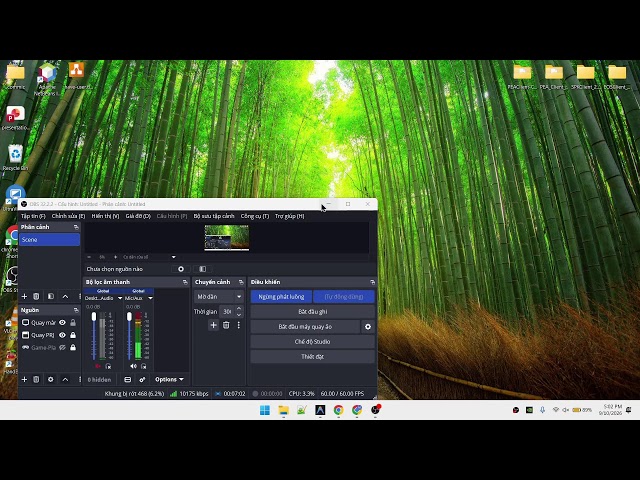Viewport: 640px width, 480px height.
Task: Click Mic/Aux volume slider handle
Action: (x=129, y=317)
